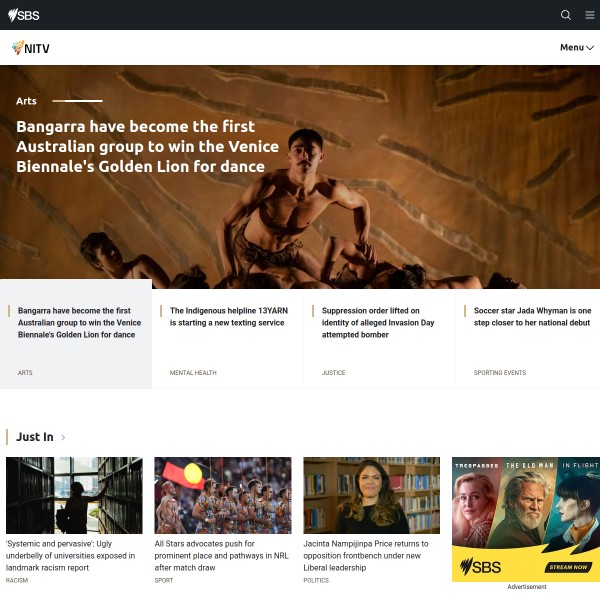Click the SBS logo in header

click(24, 15)
